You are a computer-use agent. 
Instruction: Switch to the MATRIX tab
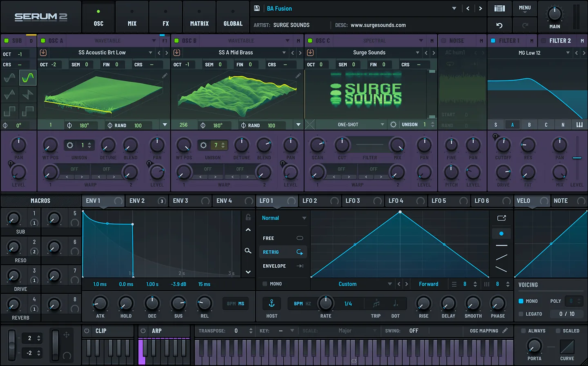point(199,17)
